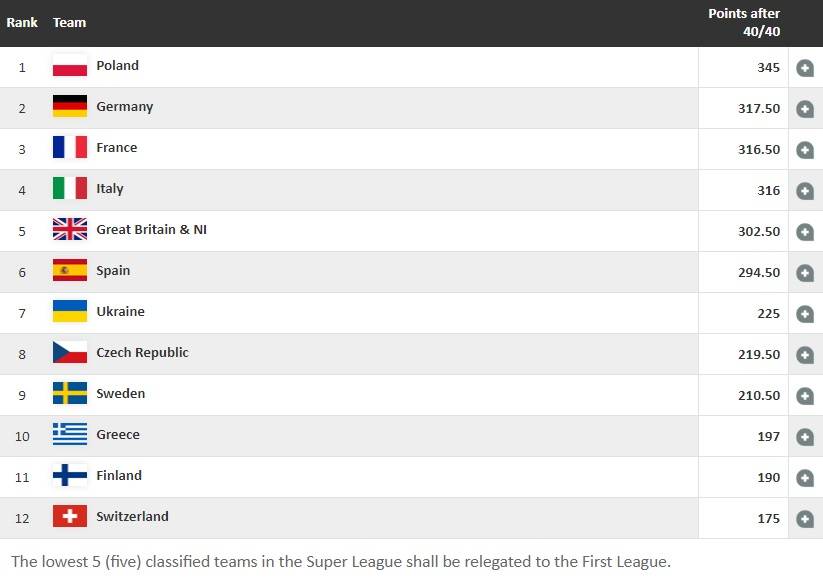
Task: Click the Great Britain flag icon
Action: tap(70, 230)
